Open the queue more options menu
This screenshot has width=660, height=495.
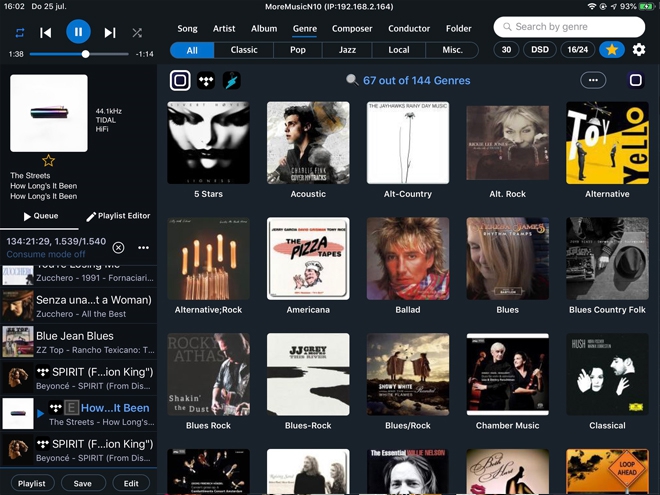[143, 248]
